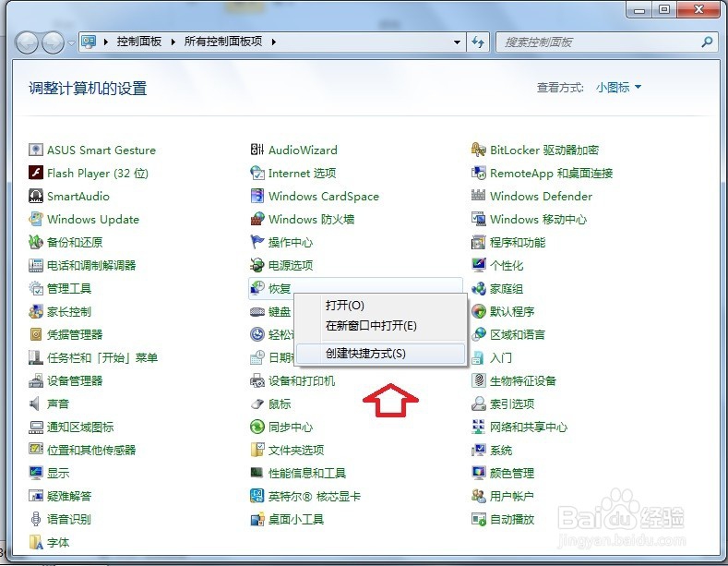The width and height of the screenshot is (728, 566).
Task: Open the 凭据管理器 link
Action: [x=75, y=334]
